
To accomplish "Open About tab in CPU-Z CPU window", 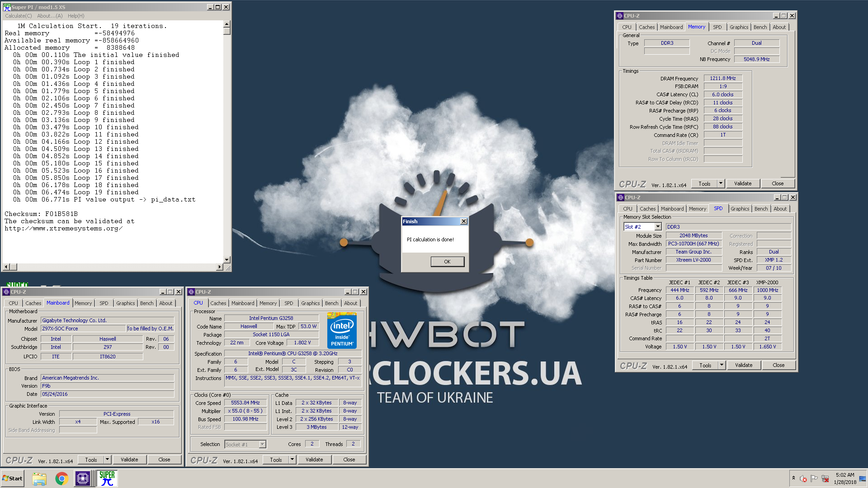I will pos(350,303).
